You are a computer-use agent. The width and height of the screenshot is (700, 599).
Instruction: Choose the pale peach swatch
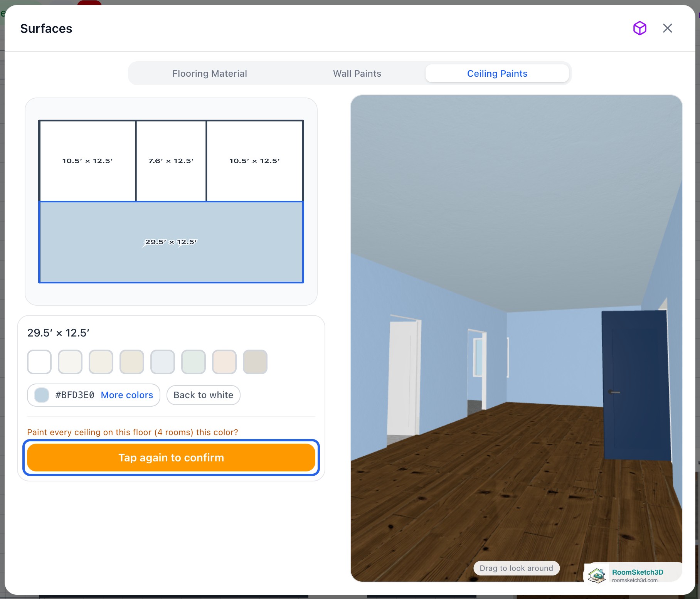(x=224, y=362)
